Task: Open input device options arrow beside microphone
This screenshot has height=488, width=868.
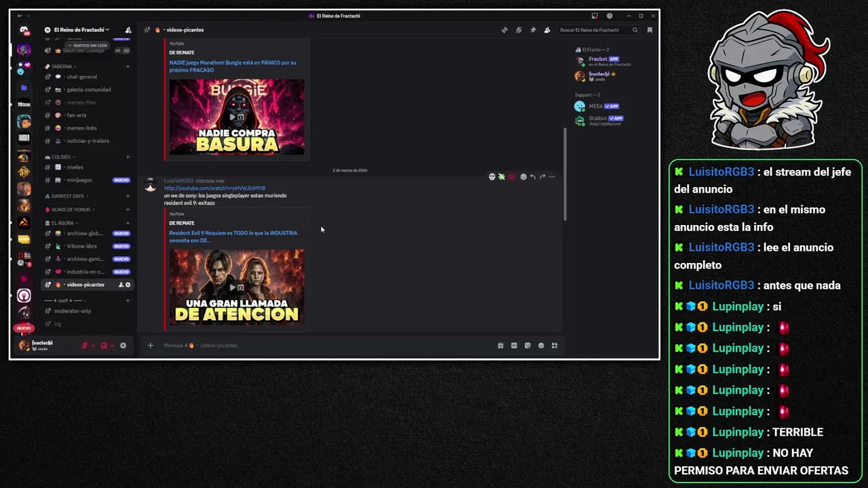Action: (93, 346)
